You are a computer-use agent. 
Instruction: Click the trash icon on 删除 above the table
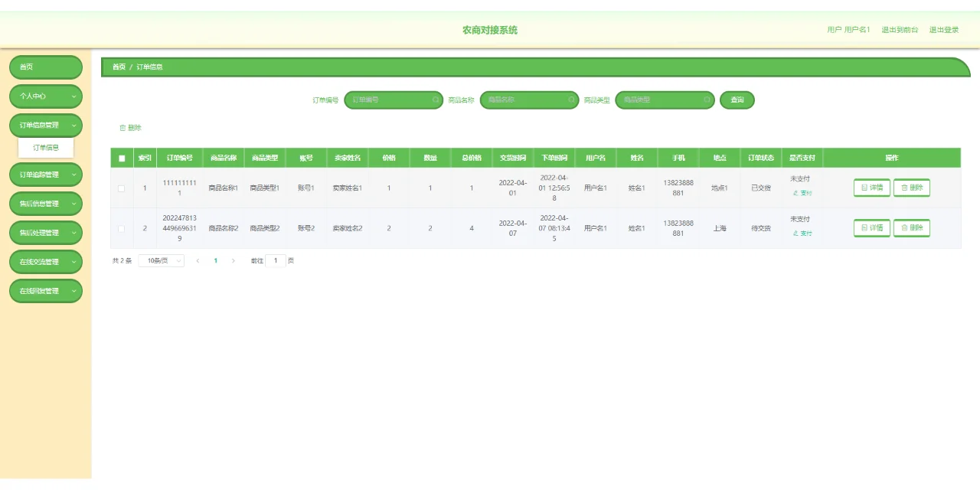pos(124,127)
